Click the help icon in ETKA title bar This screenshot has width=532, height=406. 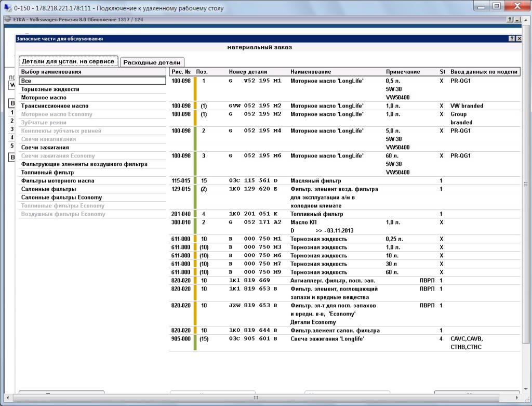coord(510,20)
